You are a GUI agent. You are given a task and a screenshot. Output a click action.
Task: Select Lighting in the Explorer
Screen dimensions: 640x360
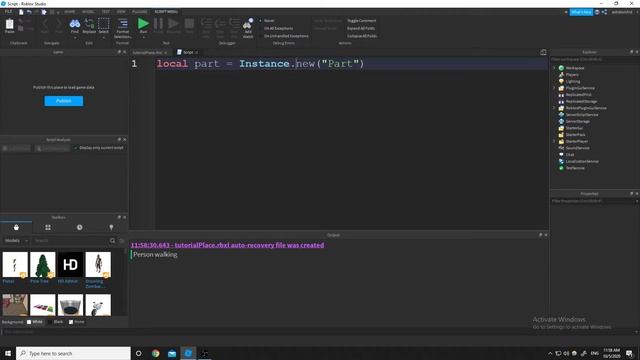tap(573, 81)
